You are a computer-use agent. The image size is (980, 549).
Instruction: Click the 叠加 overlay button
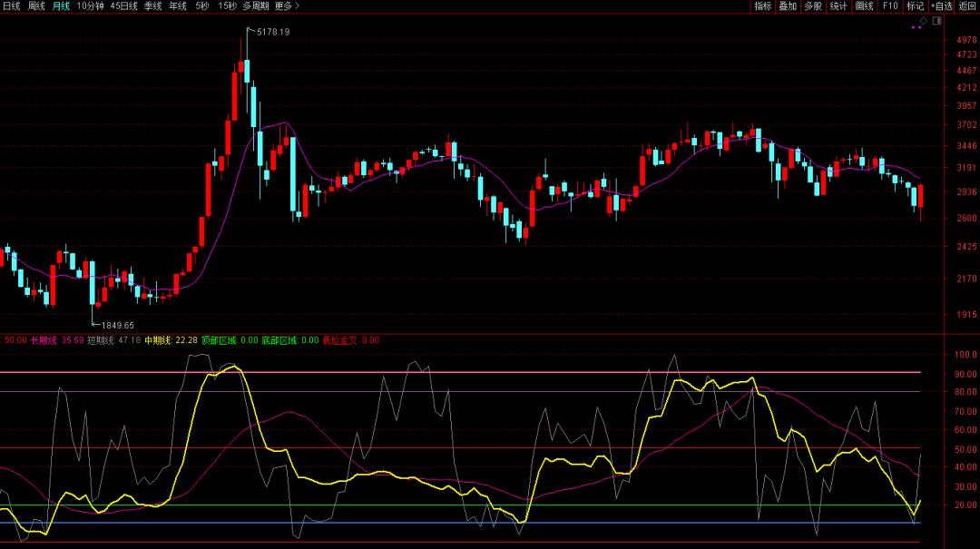(x=788, y=6)
